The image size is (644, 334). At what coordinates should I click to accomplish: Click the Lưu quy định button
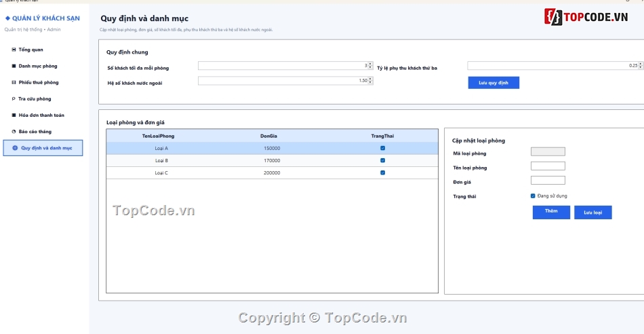(x=494, y=83)
